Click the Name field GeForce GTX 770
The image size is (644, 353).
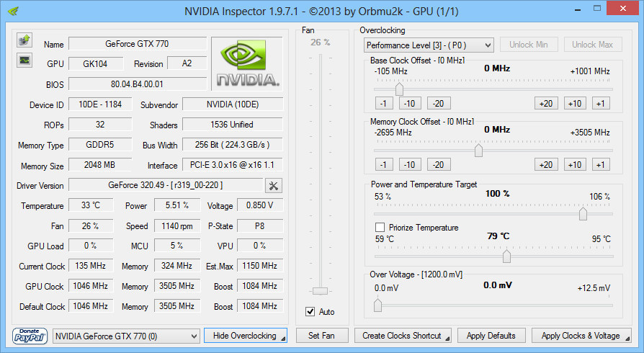point(138,43)
